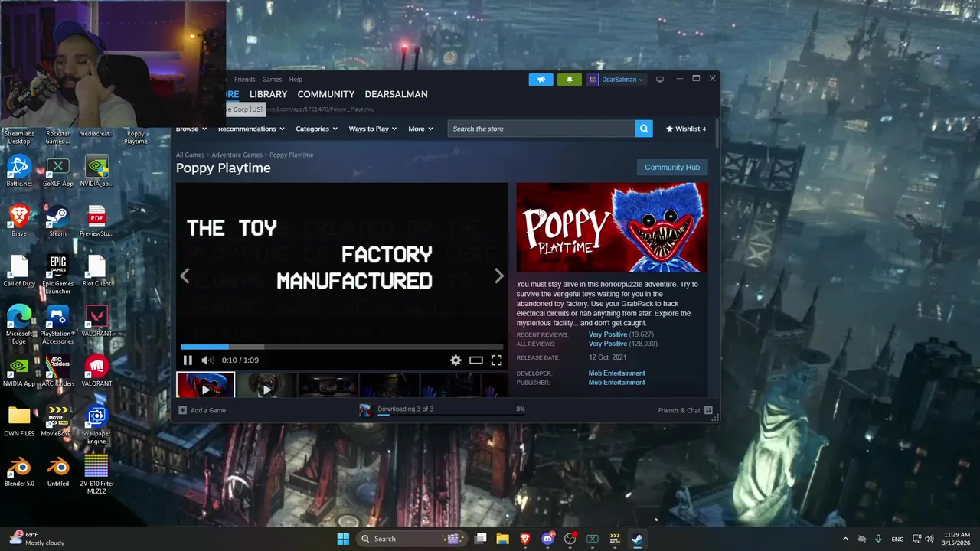Open Battle.net desktop shortcut

(19, 171)
